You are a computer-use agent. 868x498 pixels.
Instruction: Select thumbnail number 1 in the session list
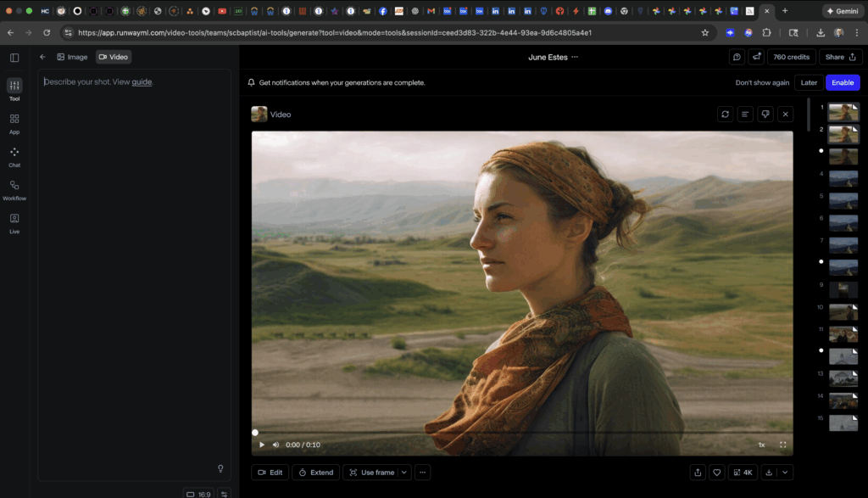843,111
